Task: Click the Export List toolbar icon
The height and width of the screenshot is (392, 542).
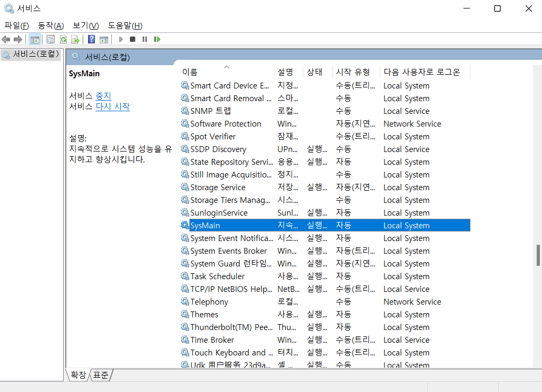Action: (x=75, y=39)
